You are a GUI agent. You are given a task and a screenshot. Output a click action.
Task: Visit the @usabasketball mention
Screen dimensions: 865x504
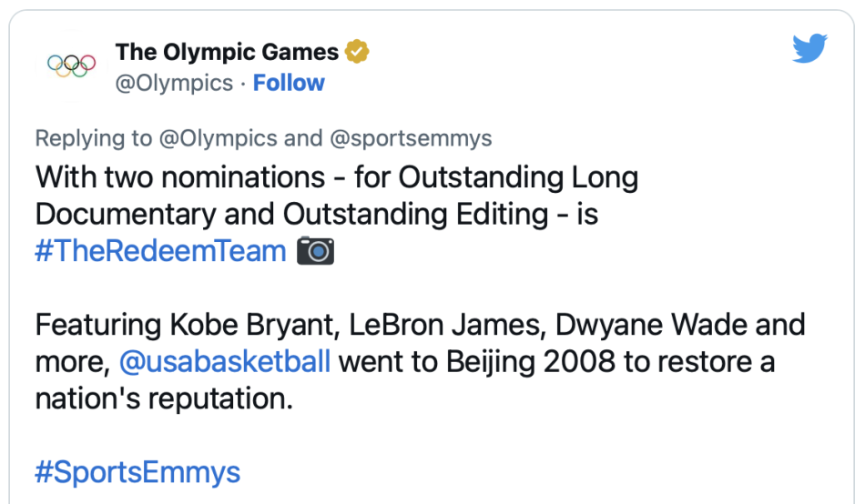point(225,362)
